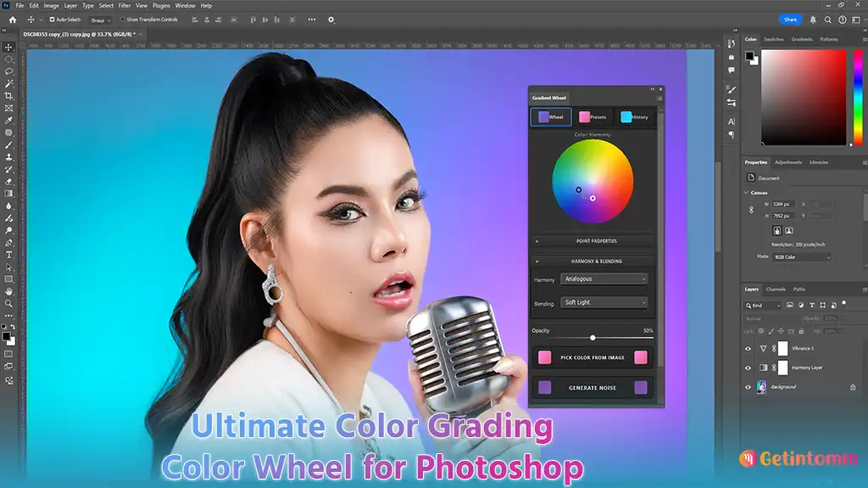Select the Elliptical Marquee tool
Viewport: 868px width, 488px height.
pos(8,59)
